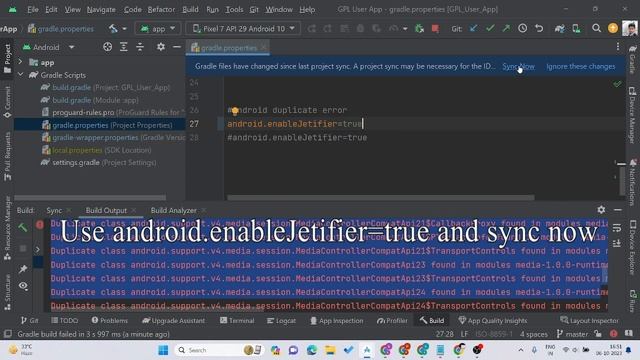
Task: Rollback changes with undo arrow icon
Action: coord(539,29)
